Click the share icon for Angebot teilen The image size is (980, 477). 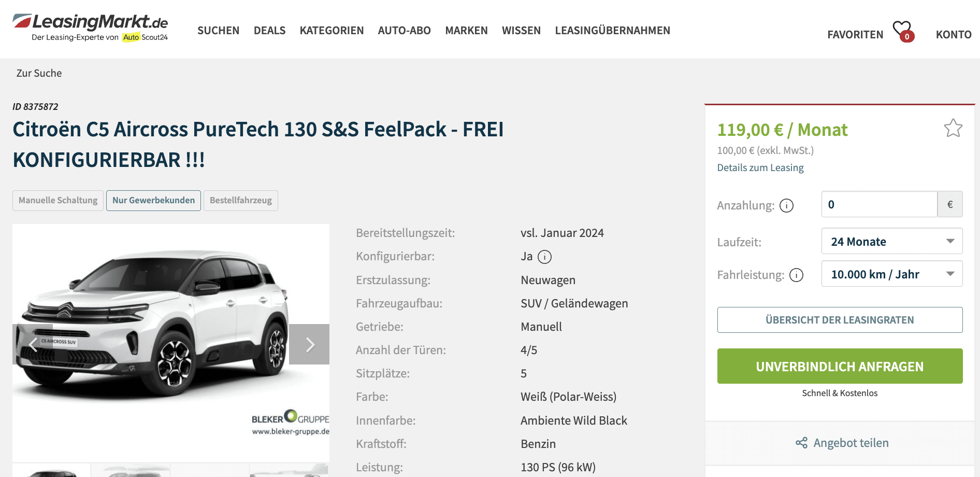pos(801,443)
